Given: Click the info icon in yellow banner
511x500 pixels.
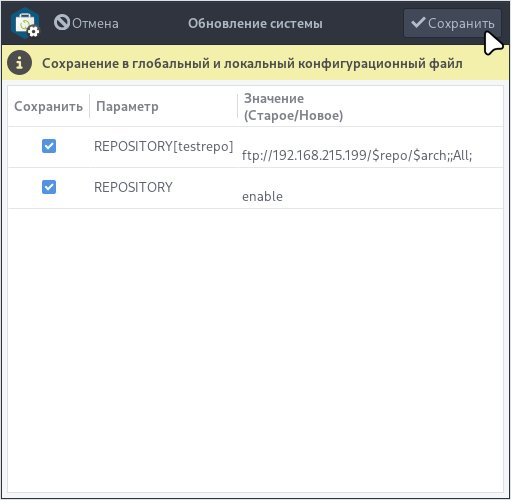Looking at the screenshot, I should [20, 63].
